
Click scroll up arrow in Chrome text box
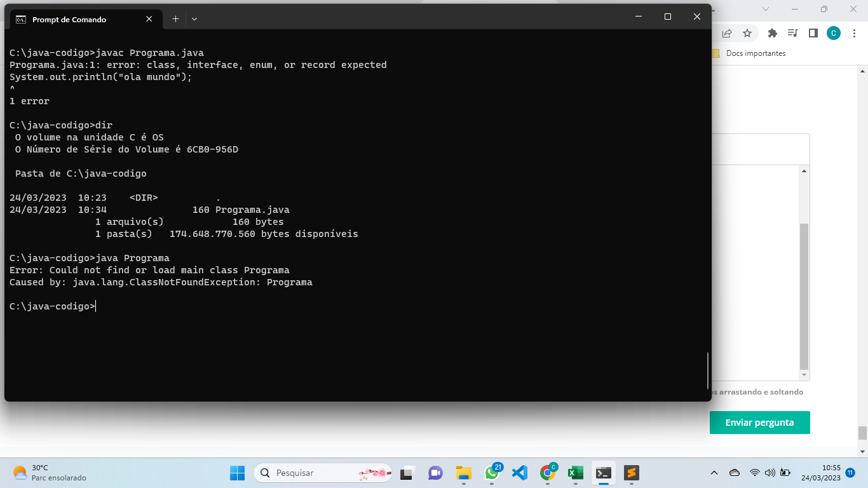pos(804,171)
